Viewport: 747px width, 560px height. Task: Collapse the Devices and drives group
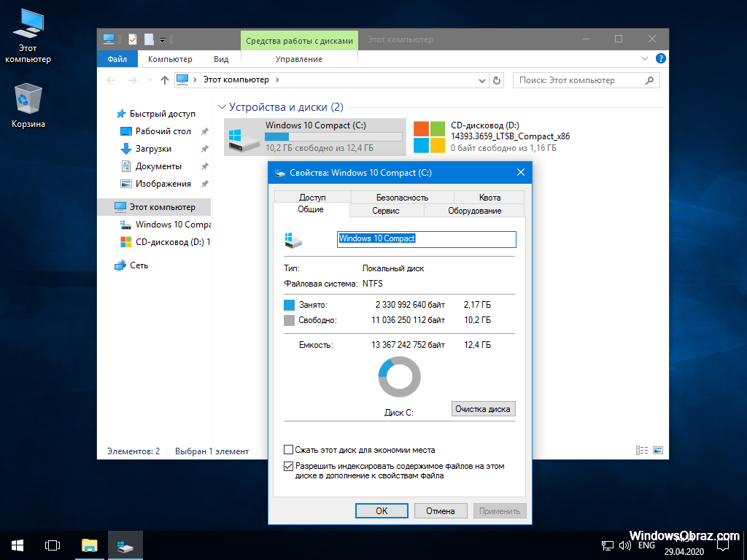pyautogui.click(x=222, y=107)
